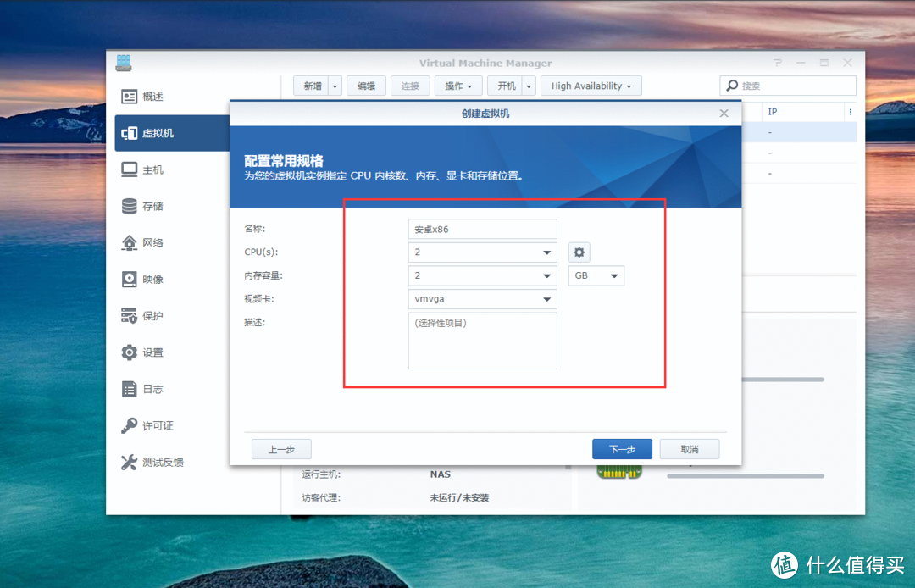Click the 测试反馈 tools icon
Viewport: 915px width, 588px height.
click(x=129, y=462)
